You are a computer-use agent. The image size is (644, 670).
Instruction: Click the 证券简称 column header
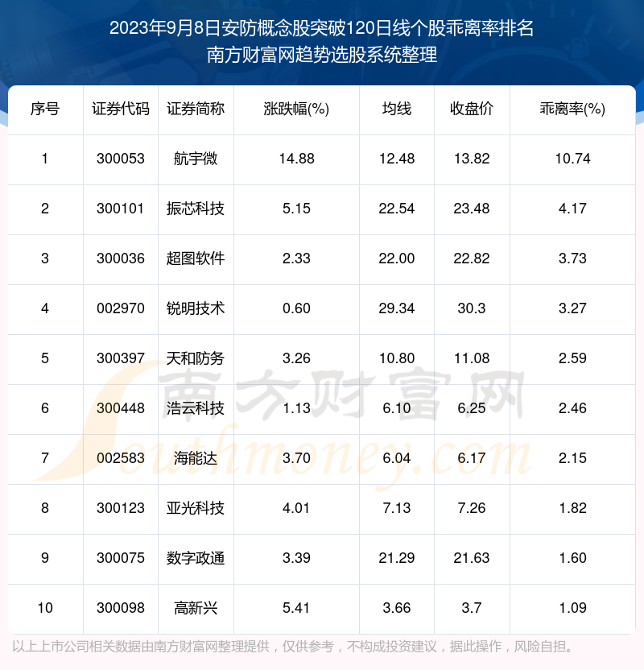click(x=196, y=109)
